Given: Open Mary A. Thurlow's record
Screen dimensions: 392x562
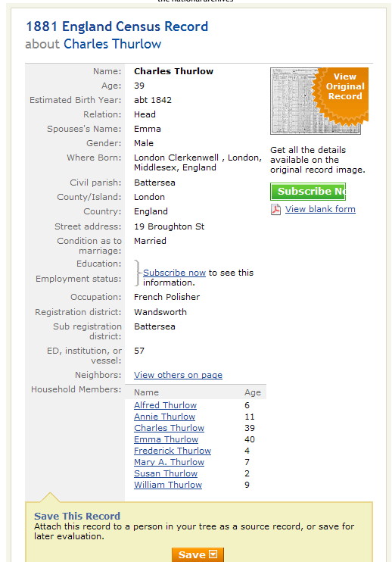Looking at the screenshot, I should pyautogui.click(x=169, y=462).
